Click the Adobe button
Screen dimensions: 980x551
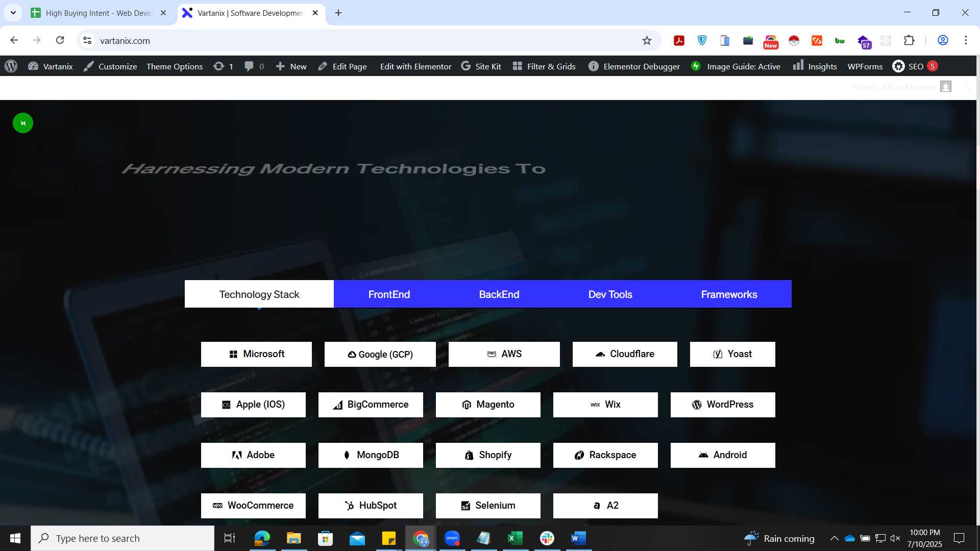click(253, 455)
